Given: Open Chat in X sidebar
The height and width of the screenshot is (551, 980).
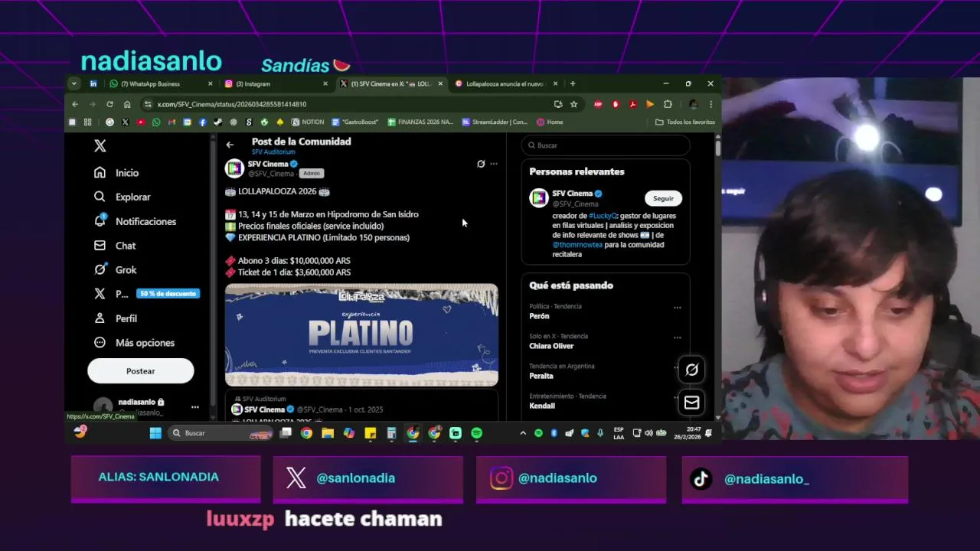Looking at the screenshot, I should (x=115, y=246).
